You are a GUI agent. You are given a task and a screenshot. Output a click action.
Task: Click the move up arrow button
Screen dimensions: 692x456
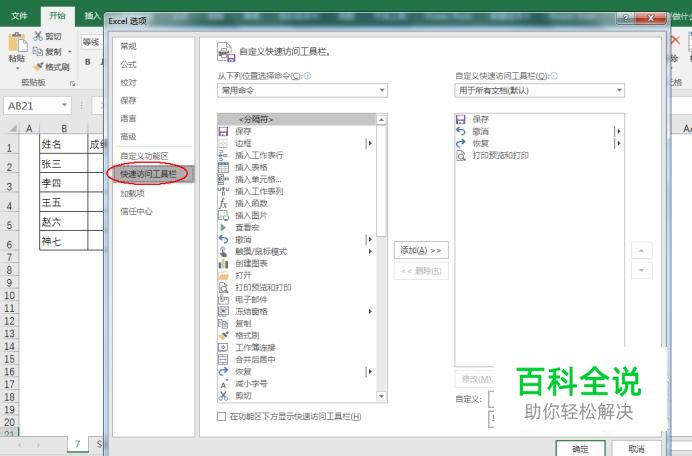tap(642, 251)
